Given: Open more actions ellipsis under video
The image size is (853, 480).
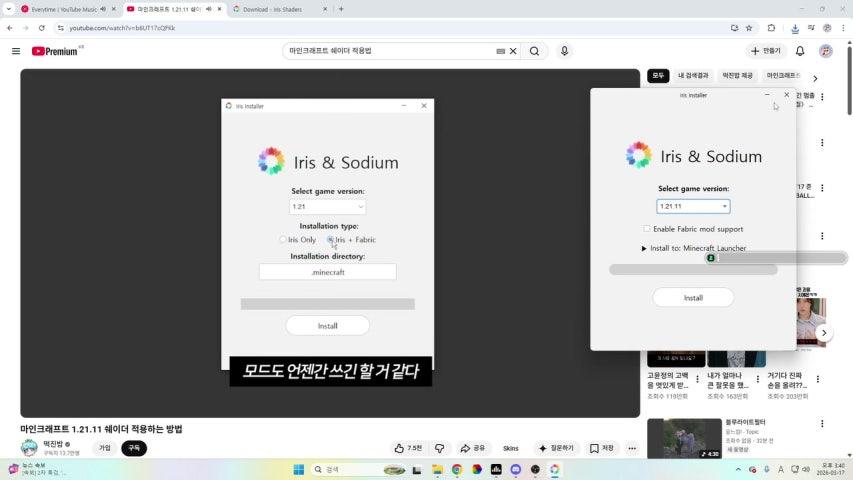Looking at the screenshot, I should pos(632,448).
